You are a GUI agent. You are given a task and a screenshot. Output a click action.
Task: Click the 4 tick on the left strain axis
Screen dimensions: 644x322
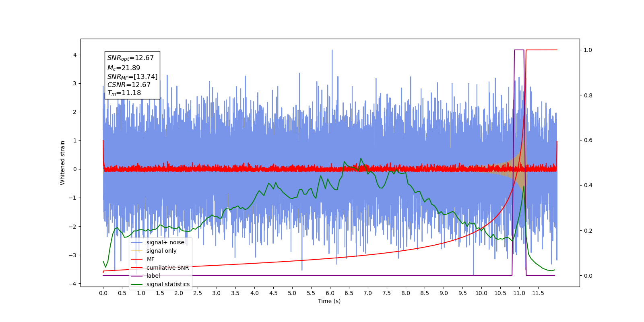[75, 55]
